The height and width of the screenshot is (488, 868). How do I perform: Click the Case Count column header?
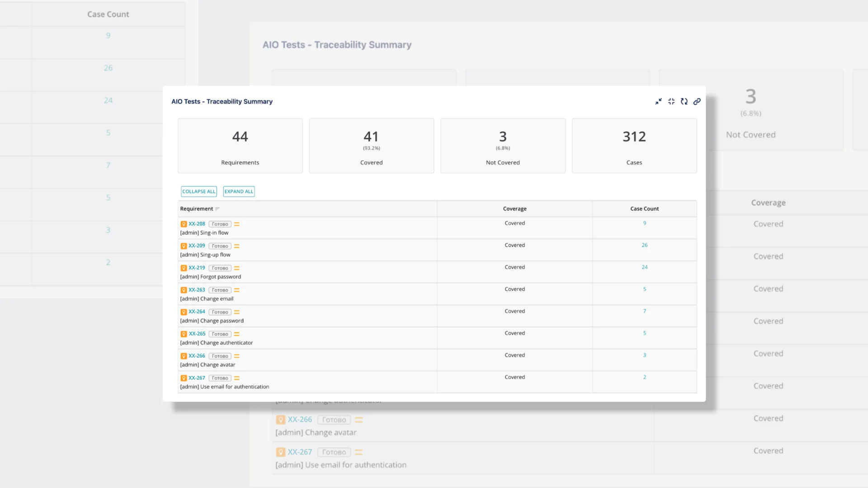click(644, 209)
